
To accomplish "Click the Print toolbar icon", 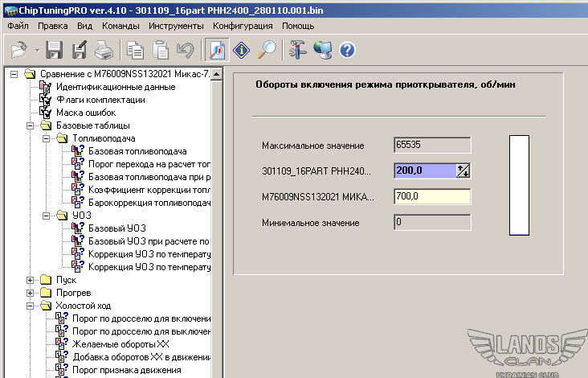I will (x=104, y=50).
